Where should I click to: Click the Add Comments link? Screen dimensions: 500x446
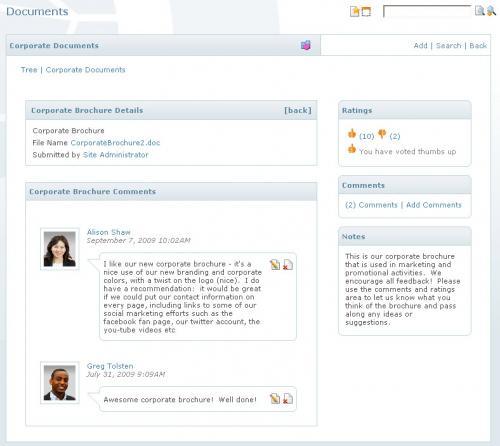tap(434, 205)
